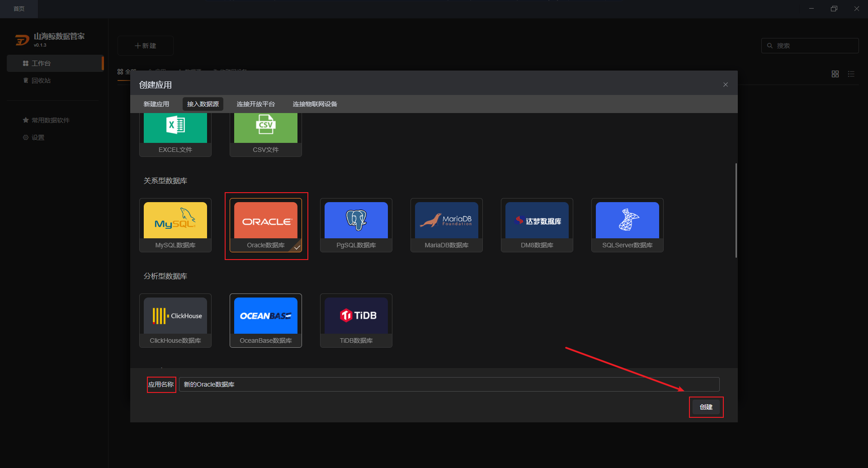The width and height of the screenshot is (868, 468).
Task: Click the 新建 button in the workspace
Action: (146, 46)
